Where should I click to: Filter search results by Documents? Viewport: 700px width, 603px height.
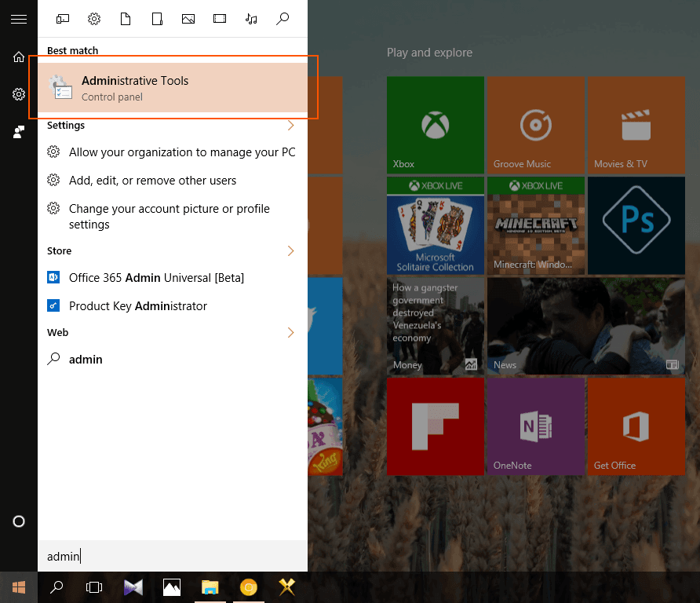[126, 19]
